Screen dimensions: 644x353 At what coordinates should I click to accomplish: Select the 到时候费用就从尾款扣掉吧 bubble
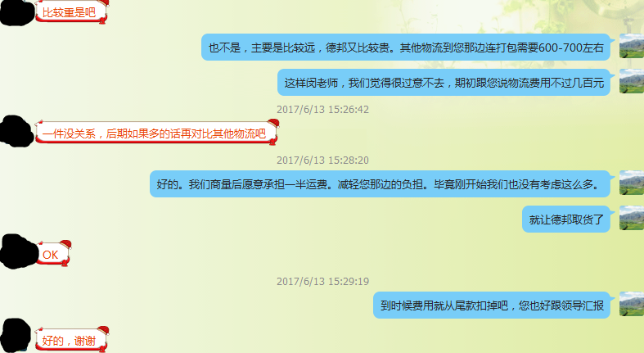tap(492, 305)
